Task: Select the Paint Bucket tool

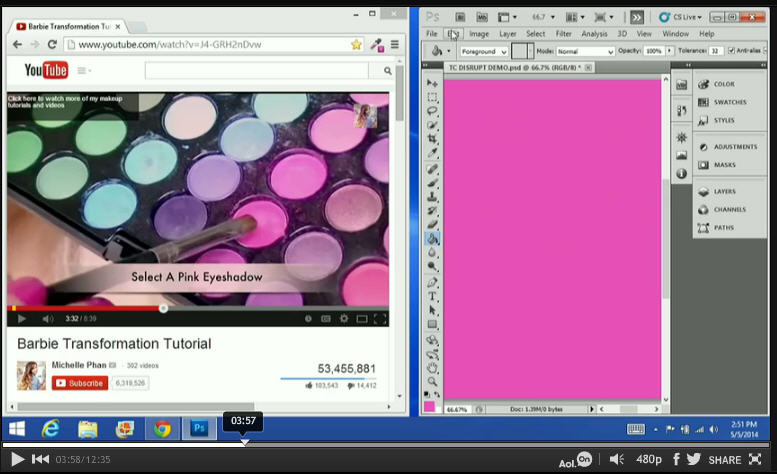Action: pos(432,239)
